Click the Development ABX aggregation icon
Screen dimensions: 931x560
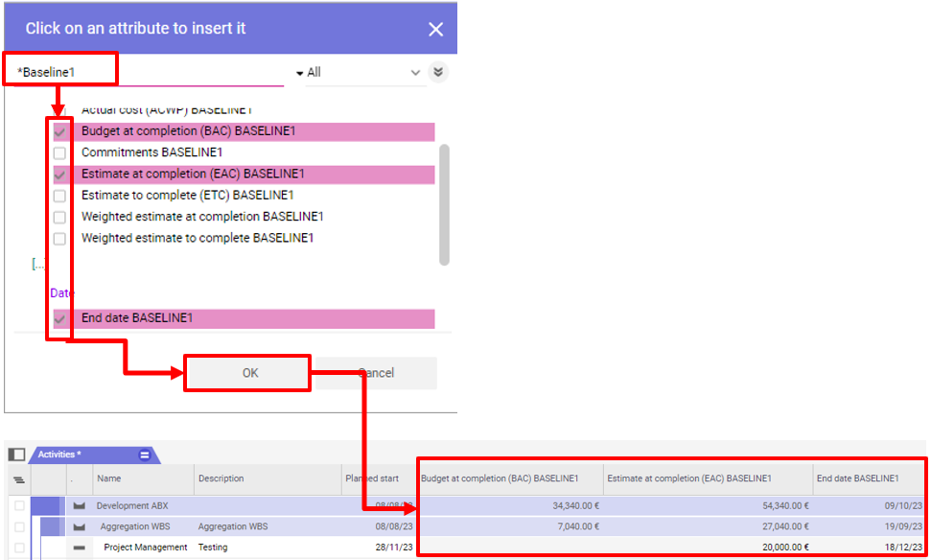pyautogui.click(x=80, y=506)
